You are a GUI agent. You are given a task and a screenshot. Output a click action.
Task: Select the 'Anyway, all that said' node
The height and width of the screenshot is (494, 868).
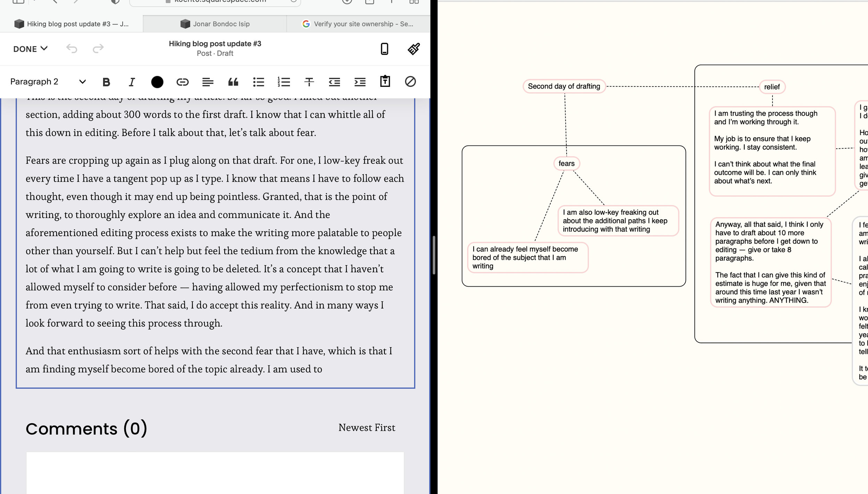[x=771, y=262]
